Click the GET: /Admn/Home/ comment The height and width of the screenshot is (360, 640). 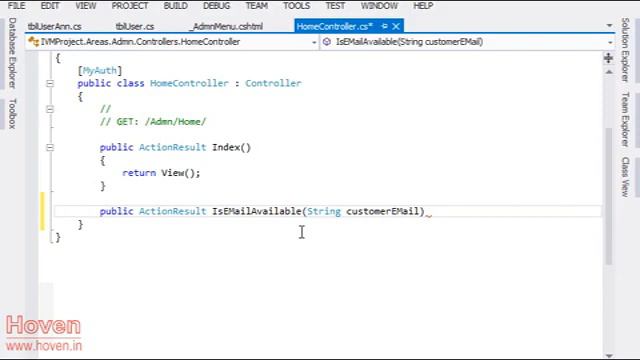(x=153, y=122)
